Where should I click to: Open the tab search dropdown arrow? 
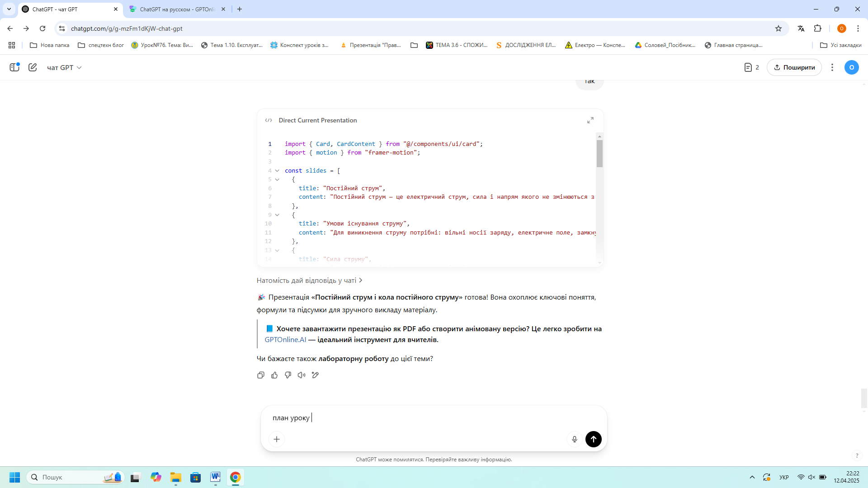point(9,9)
